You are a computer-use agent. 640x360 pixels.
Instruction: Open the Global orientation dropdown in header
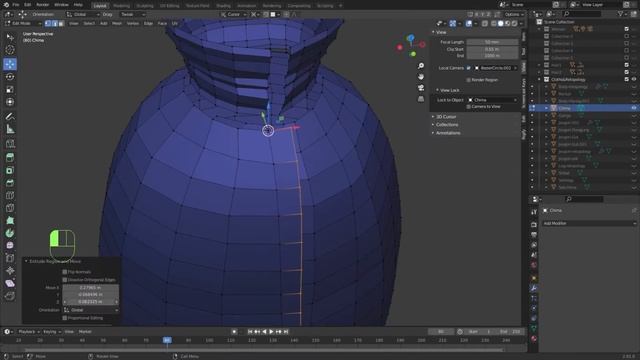pyautogui.click(x=83, y=14)
